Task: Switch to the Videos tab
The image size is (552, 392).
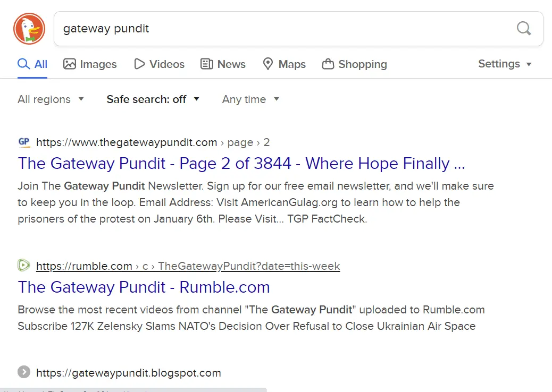Action: 159,64
